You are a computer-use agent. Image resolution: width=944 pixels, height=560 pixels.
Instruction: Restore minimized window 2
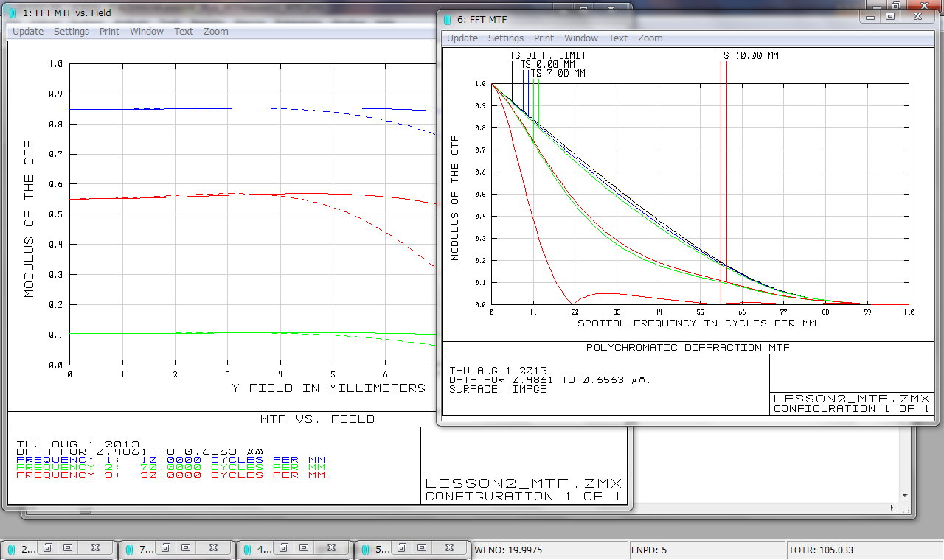tap(46, 548)
